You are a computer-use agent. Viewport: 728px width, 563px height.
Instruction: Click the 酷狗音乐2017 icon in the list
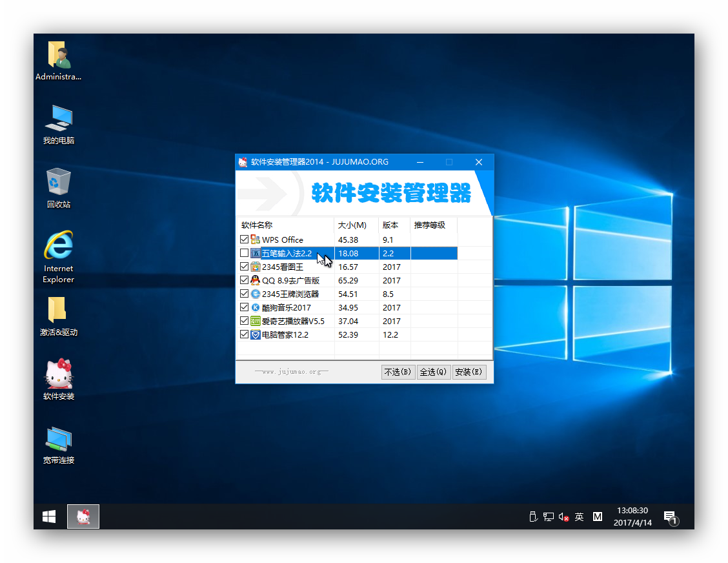click(x=255, y=307)
